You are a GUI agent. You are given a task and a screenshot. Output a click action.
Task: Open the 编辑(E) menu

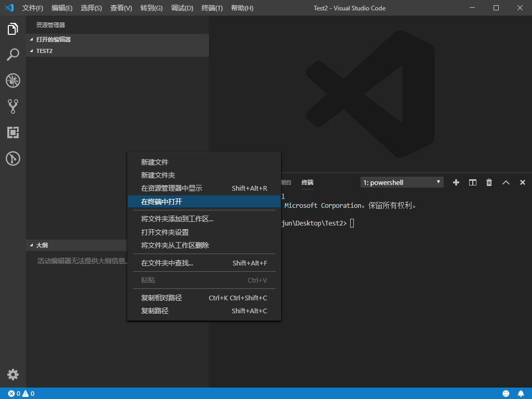62,8
